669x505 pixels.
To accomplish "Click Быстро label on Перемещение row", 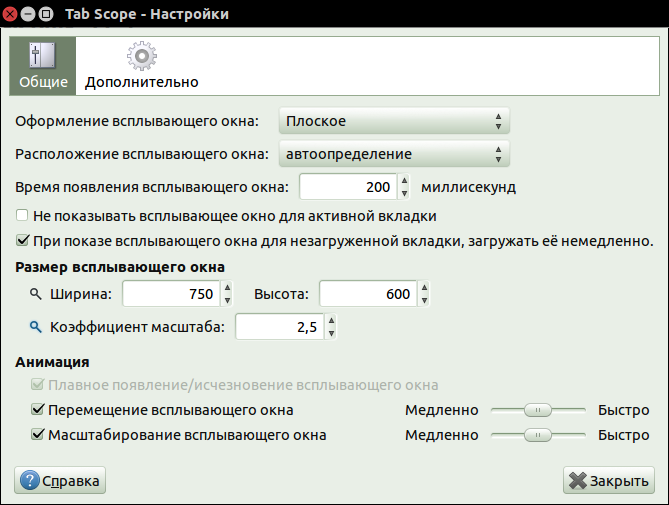I will (623, 410).
